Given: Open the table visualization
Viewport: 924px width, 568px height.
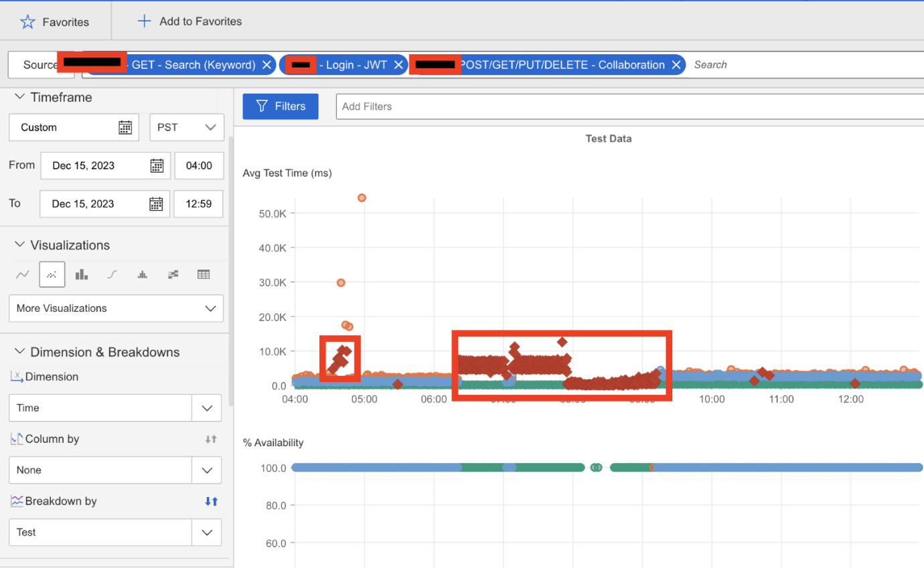Looking at the screenshot, I should coord(203,274).
